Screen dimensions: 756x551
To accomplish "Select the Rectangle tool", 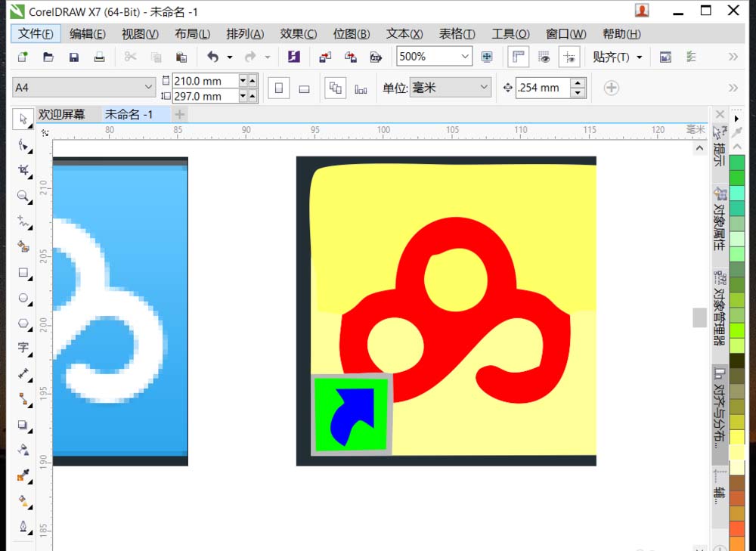I will point(23,273).
